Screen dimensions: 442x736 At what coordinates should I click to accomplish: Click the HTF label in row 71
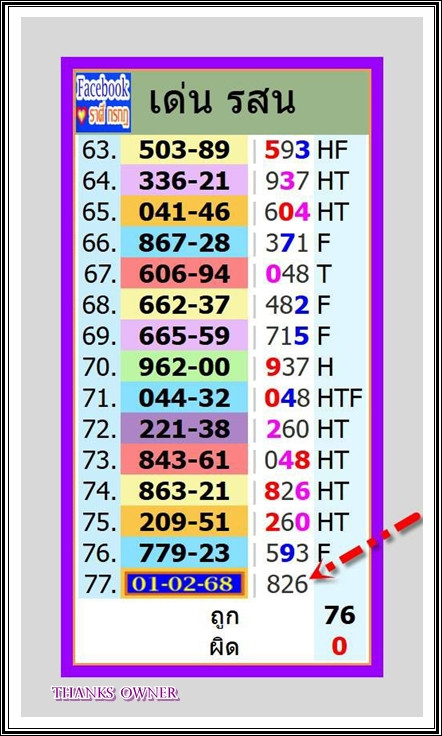click(x=340, y=398)
